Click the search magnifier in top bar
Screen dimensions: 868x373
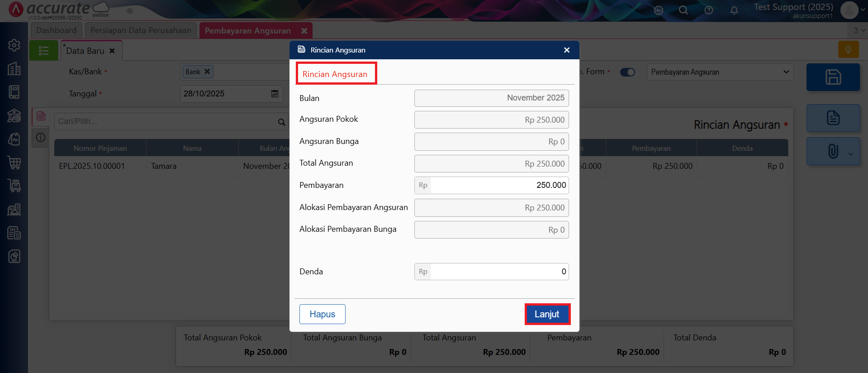pyautogui.click(x=683, y=10)
